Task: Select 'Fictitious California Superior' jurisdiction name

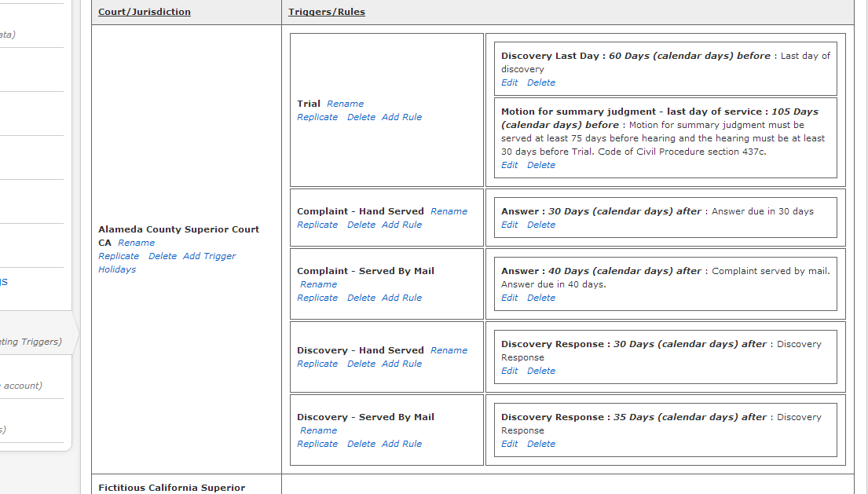Action: pyautogui.click(x=171, y=488)
